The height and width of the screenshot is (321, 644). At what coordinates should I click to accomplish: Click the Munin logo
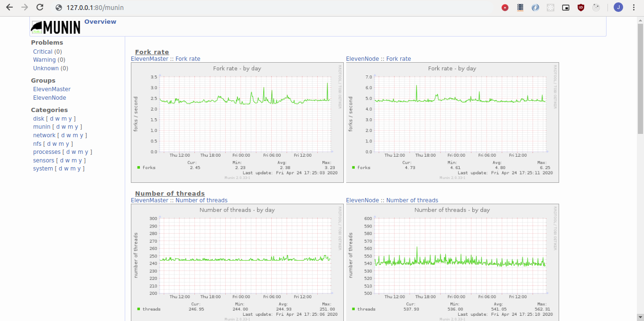point(55,27)
